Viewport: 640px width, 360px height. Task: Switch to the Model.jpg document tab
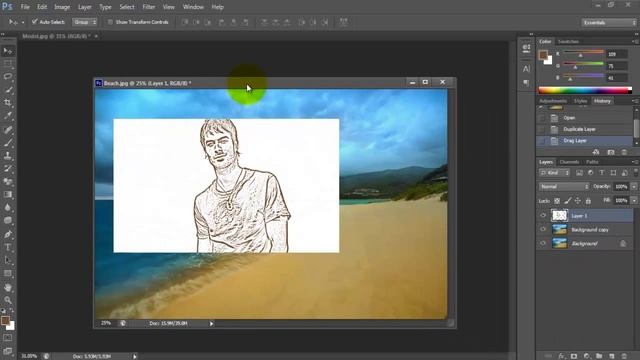56,36
